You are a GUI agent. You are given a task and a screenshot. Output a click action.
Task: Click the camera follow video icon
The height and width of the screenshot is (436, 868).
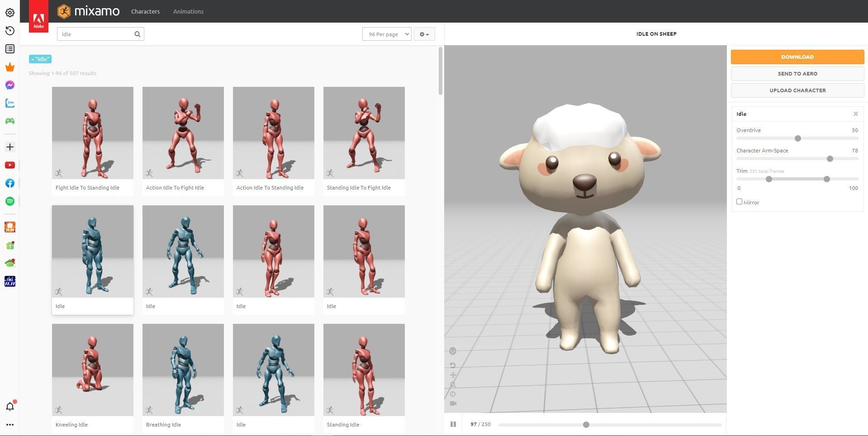pyautogui.click(x=453, y=403)
